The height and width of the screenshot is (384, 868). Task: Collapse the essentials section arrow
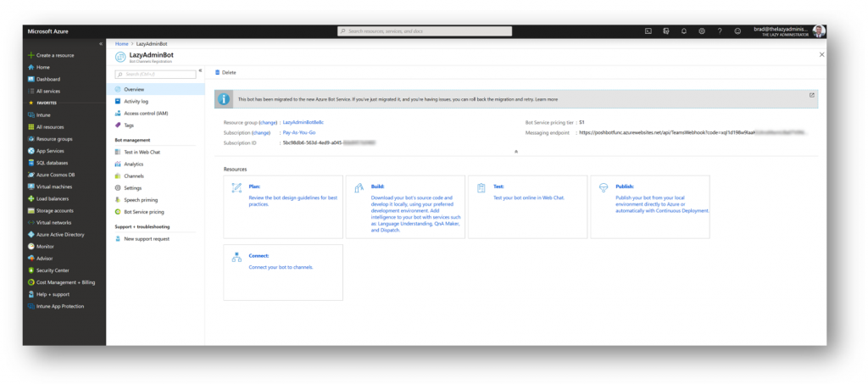[x=516, y=151]
